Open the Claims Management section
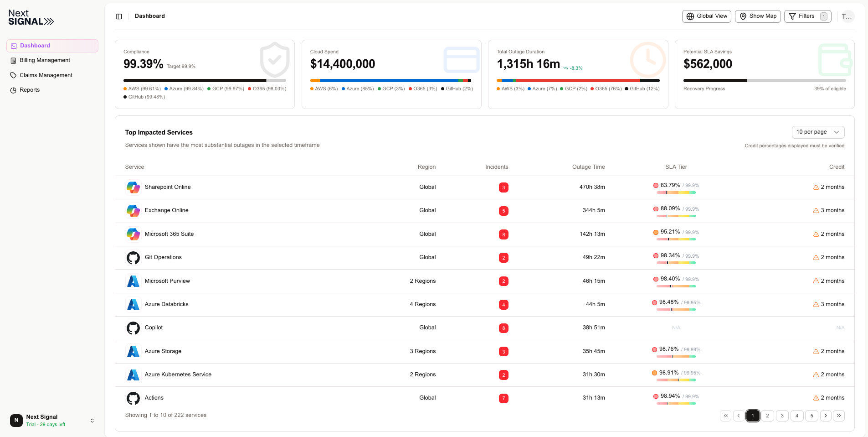868x437 pixels. [x=46, y=75]
